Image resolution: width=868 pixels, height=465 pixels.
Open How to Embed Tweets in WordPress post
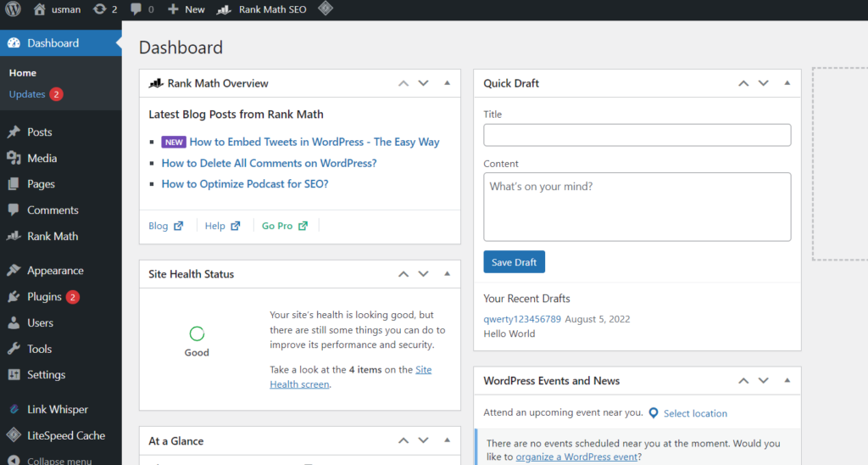point(314,142)
